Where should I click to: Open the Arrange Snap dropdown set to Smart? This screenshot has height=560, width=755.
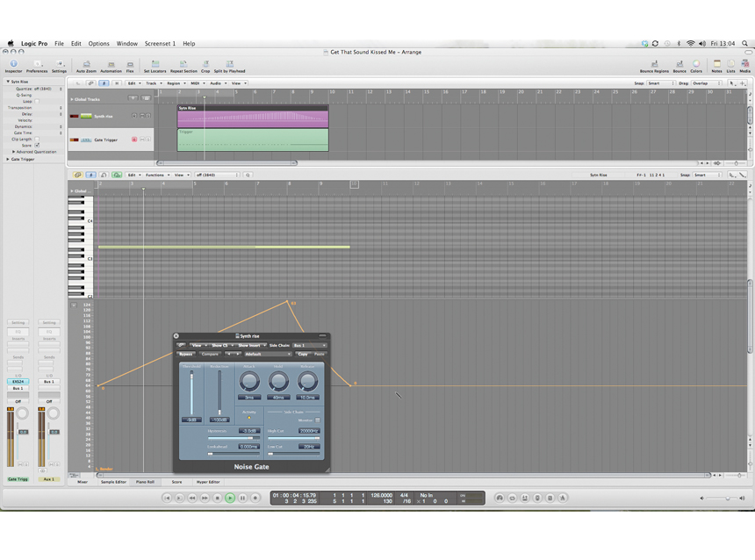point(661,83)
